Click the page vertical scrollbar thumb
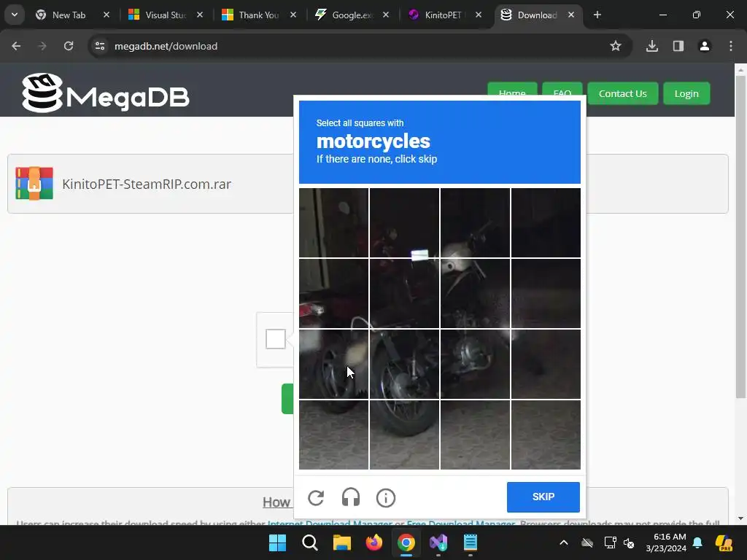The image size is (747, 560). click(740, 237)
